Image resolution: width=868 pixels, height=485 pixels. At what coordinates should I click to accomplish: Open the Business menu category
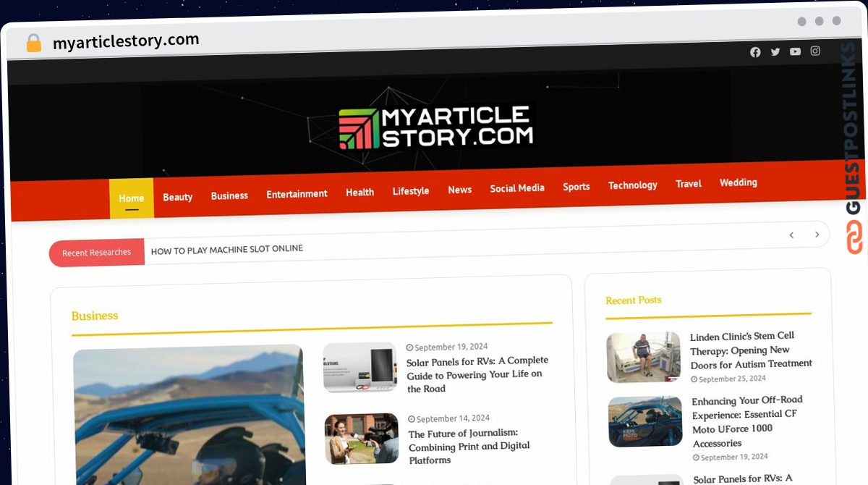click(229, 195)
